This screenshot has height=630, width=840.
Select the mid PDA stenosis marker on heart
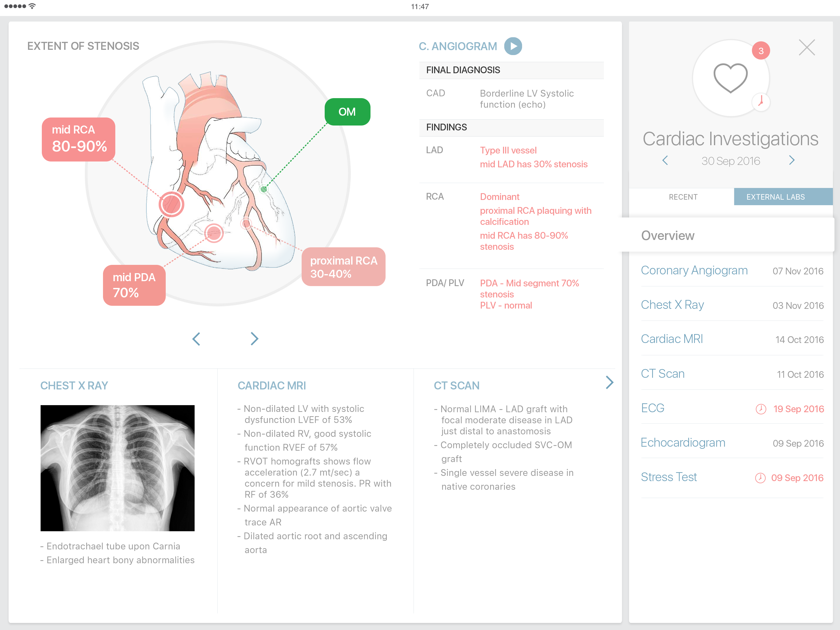pyautogui.click(x=214, y=233)
